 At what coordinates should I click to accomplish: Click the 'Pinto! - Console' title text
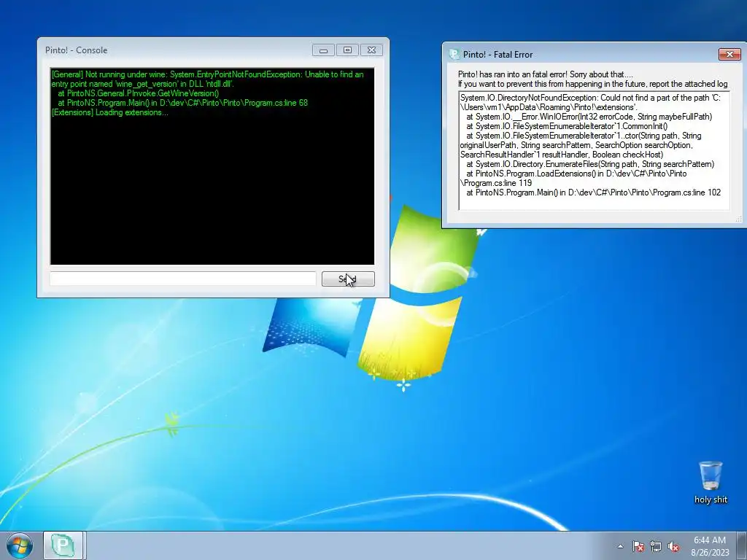pos(76,50)
